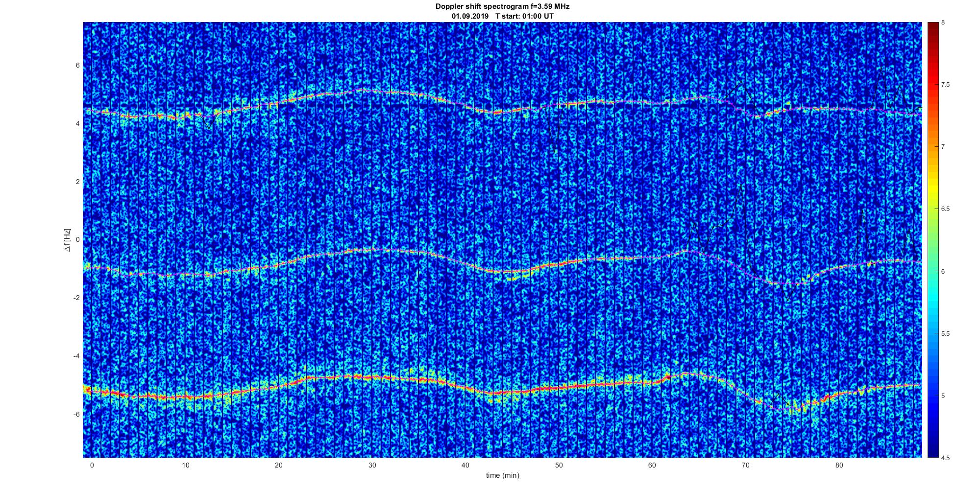Click the colorbar tick label '8'
The height and width of the screenshot is (491, 980).
pos(943,23)
